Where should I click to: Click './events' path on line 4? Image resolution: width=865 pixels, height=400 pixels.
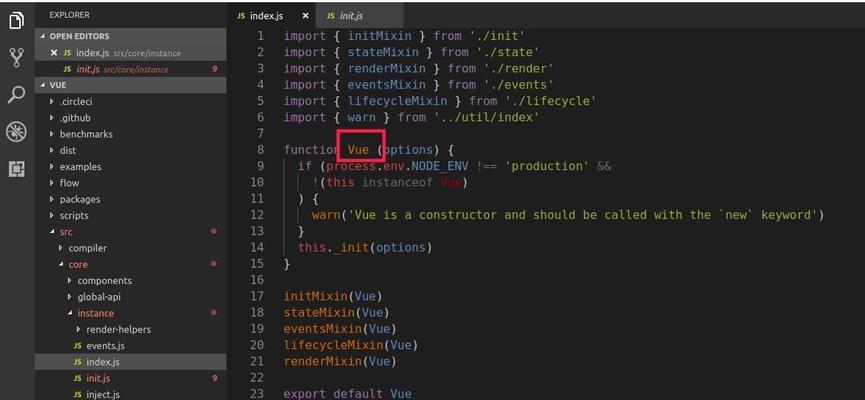coord(518,85)
